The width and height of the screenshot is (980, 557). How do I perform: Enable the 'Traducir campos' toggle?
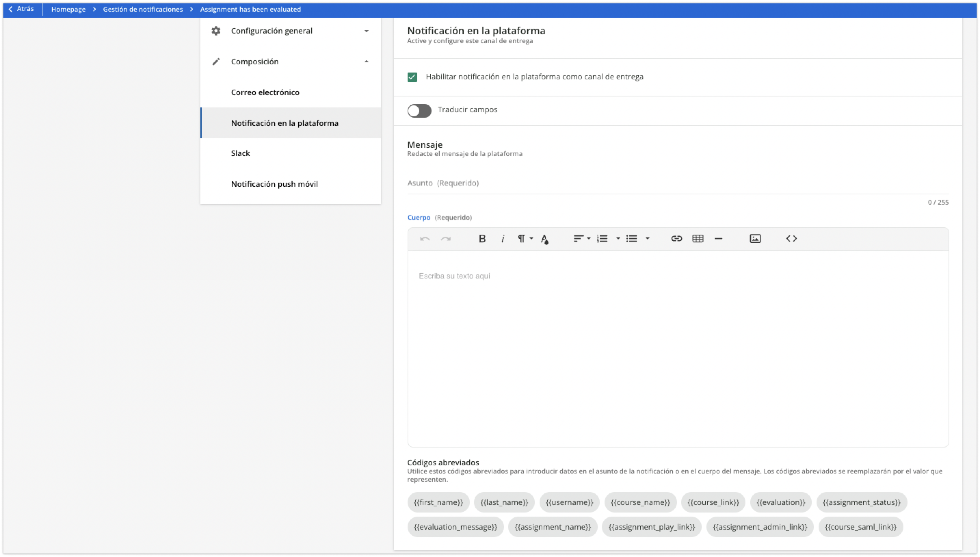coord(419,111)
